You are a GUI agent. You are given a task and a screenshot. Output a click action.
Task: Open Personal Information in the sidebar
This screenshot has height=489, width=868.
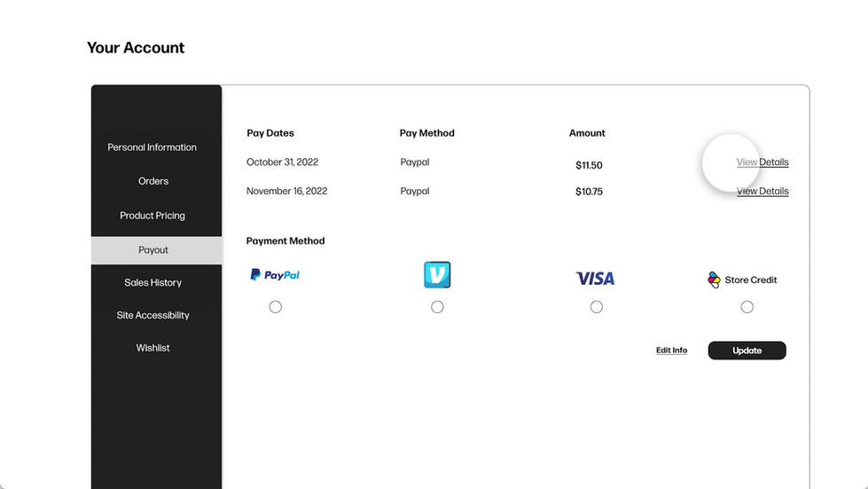click(x=152, y=147)
